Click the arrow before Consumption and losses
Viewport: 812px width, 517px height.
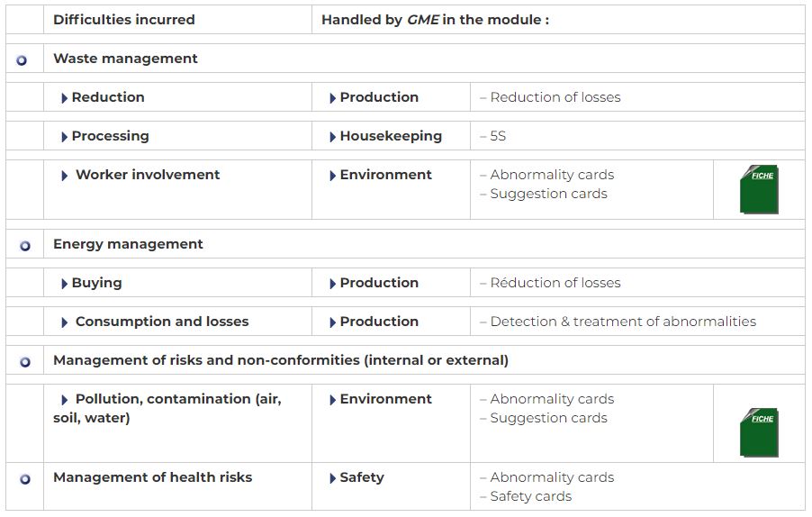pos(64,322)
